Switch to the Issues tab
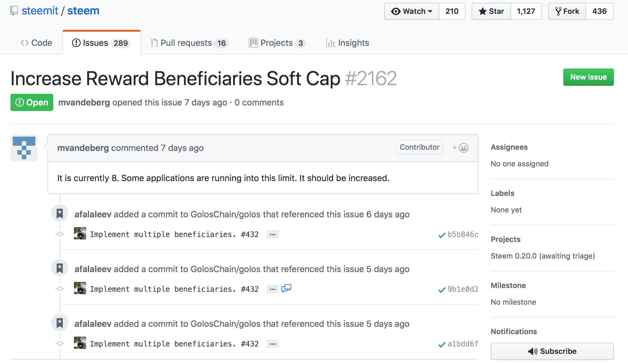Image resolution: width=628 pixels, height=364 pixels. pyautogui.click(x=101, y=43)
